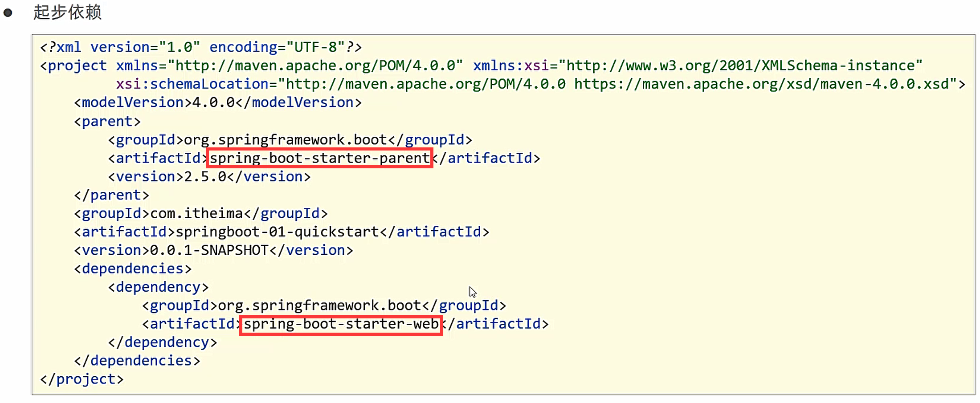Click the artifactId springboot-01-quickstart line
Viewport: 980px width, 403px height.
coord(282,232)
